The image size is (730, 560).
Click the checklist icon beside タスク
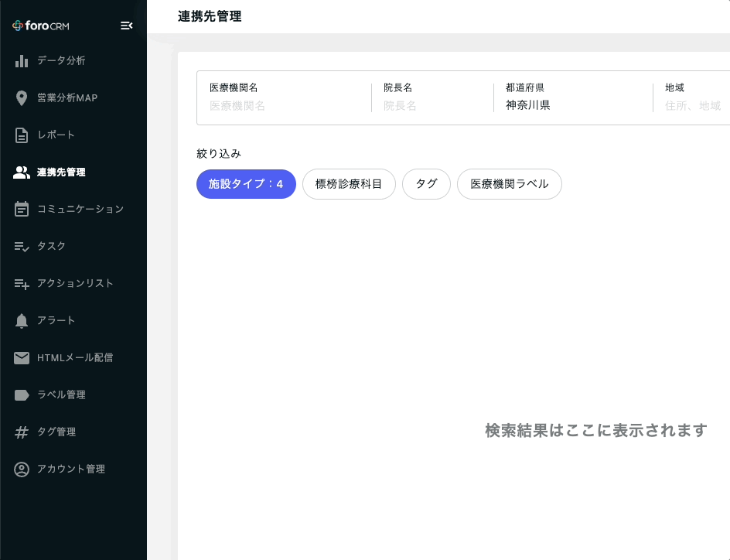[22, 246]
